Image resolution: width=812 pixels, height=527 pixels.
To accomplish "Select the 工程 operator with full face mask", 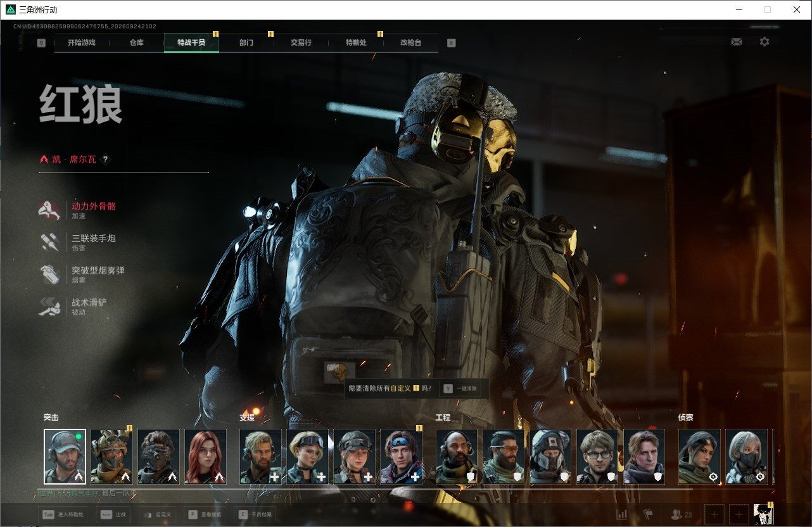I will tap(550, 457).
